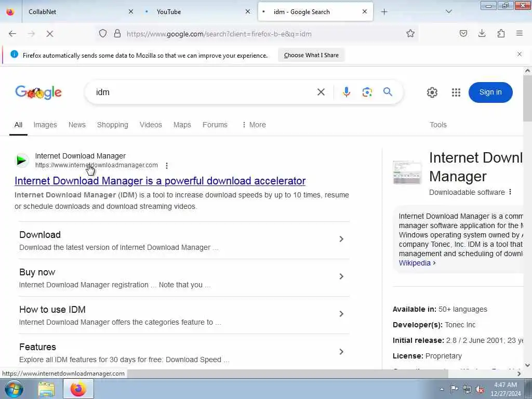Open the Features sitelink title
Image resolution: width=532 pixels, height=399 pixels.
pos(37,347)
